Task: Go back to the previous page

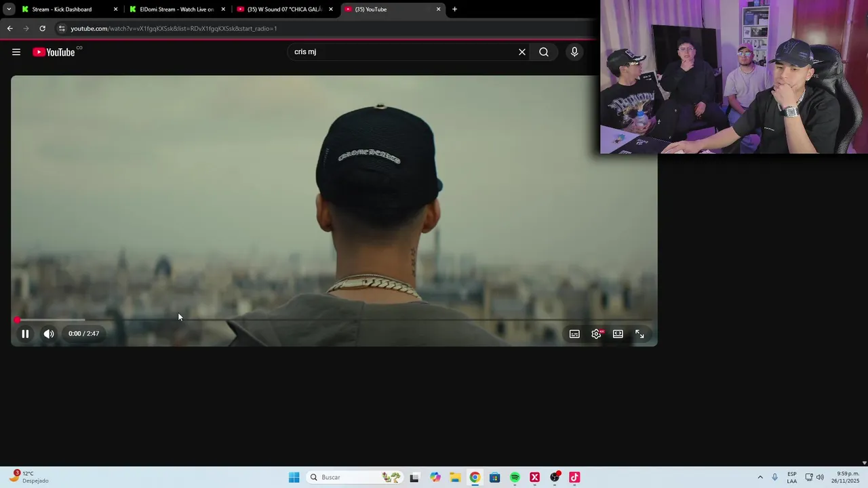Action: click(9, 28)
